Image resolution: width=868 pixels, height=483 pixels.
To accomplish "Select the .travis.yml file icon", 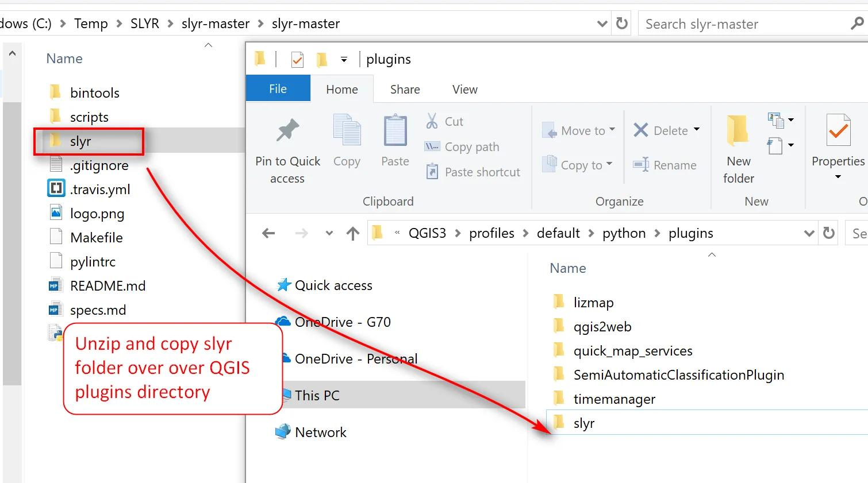I will (x=56, y=189).
